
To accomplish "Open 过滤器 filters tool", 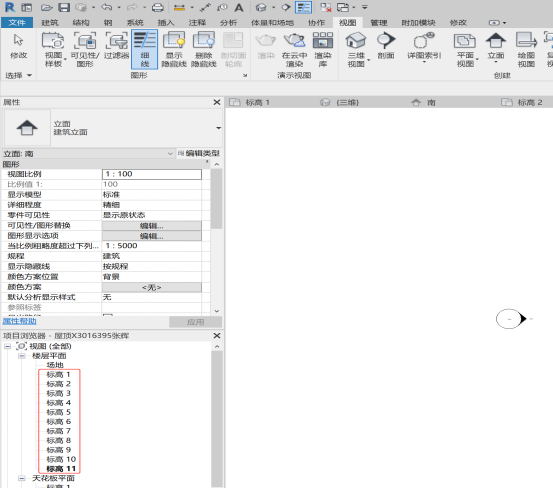I will [116, 46].
